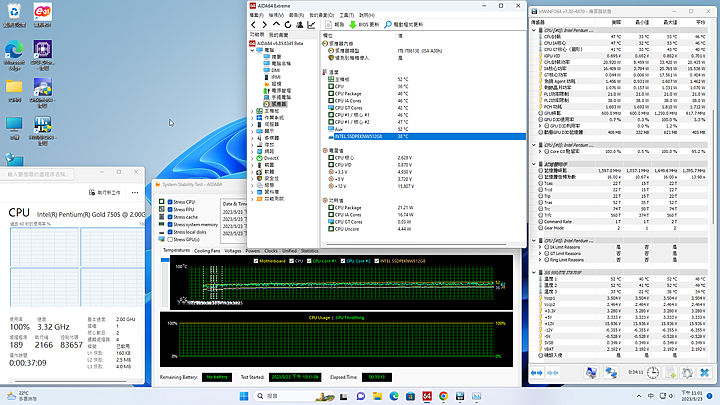Open the Favorites tab in AIDA64 sidebar
This screenshot has height=405, width=720.
pyautogui.click(x=279, y=35)
